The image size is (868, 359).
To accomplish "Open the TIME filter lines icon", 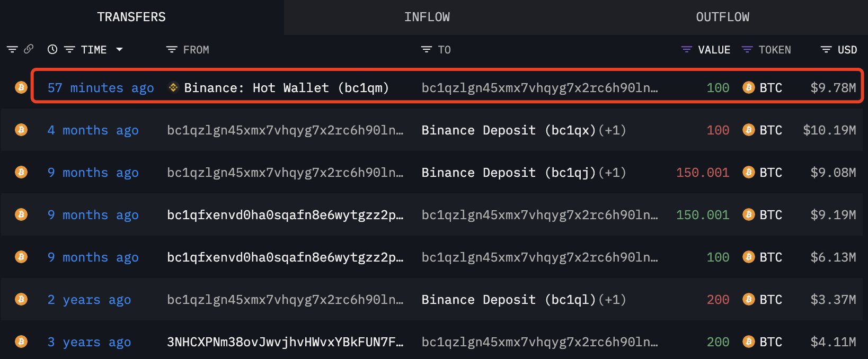I will [69, 50].
